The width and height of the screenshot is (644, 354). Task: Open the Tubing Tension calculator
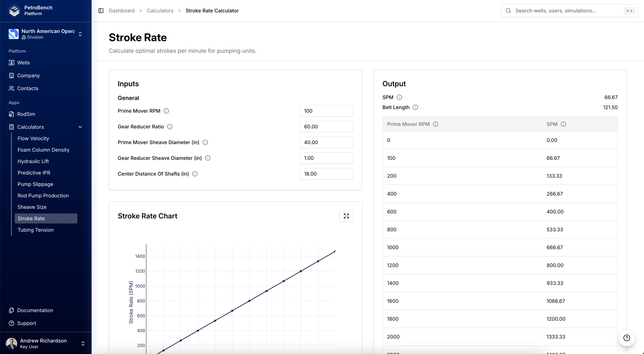(x=36, y=230)
